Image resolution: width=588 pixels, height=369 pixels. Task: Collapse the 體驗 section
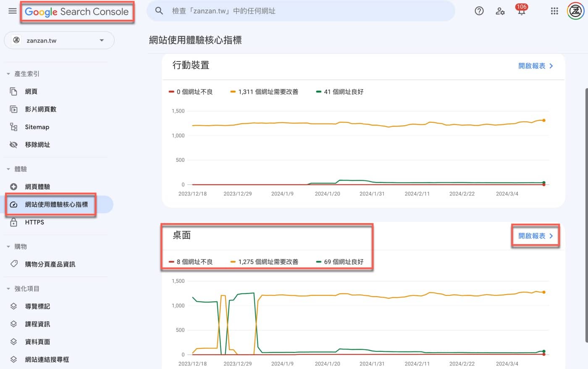(x=8, y=169)
